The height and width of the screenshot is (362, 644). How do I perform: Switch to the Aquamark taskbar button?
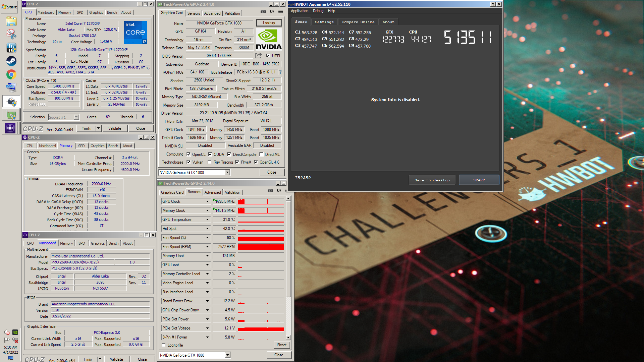[11, 102]
